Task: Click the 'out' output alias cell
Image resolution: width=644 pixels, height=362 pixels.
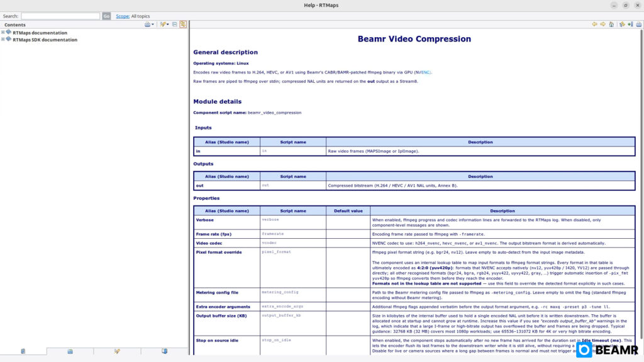Action: (x=227, y=185)
